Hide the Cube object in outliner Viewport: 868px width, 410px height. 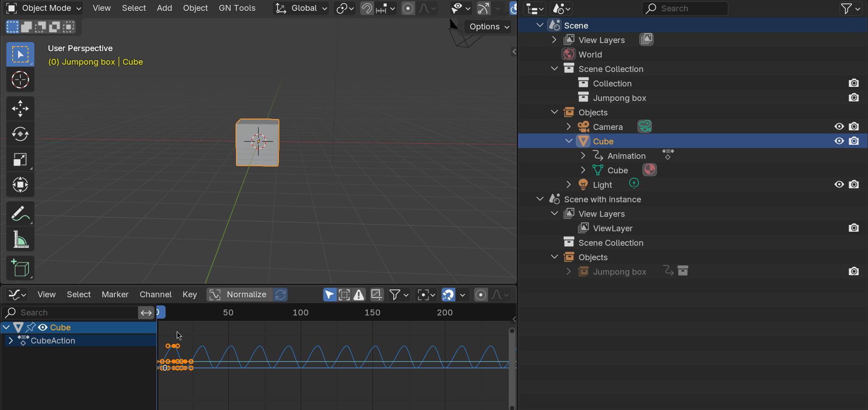coord(839,141)
